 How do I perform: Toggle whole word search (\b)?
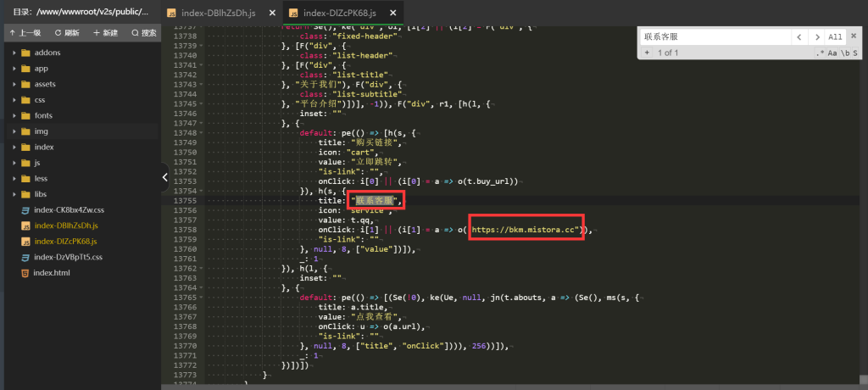pyautogui.click(x=845, y=53)
